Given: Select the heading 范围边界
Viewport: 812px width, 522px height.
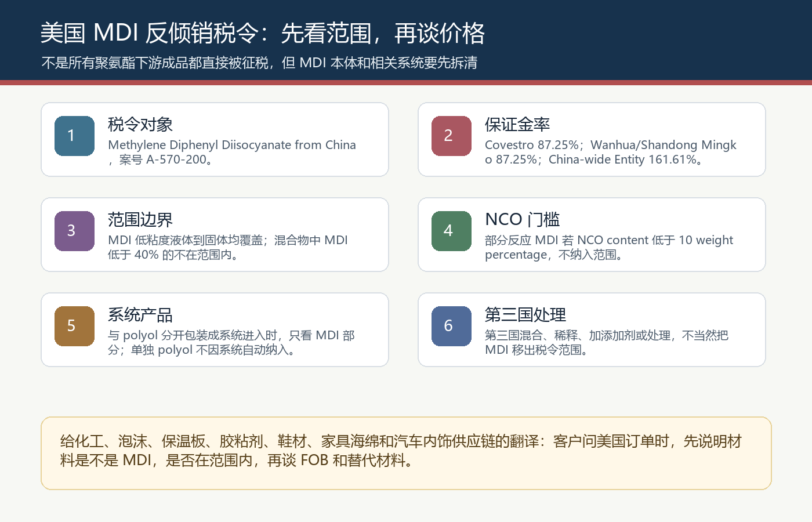Looking at the screenshot, I should tap(140, 219).
